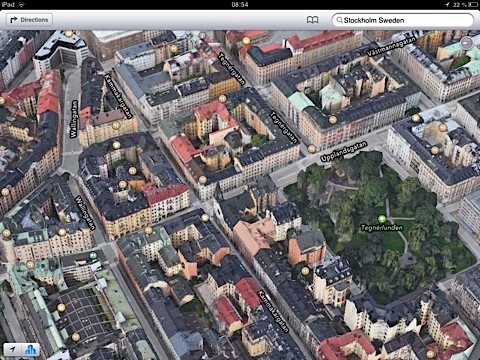Tap the vertical Wallingatan label near red roofs
This screenshot has height=360, width=480.
(x=74, y=119)
